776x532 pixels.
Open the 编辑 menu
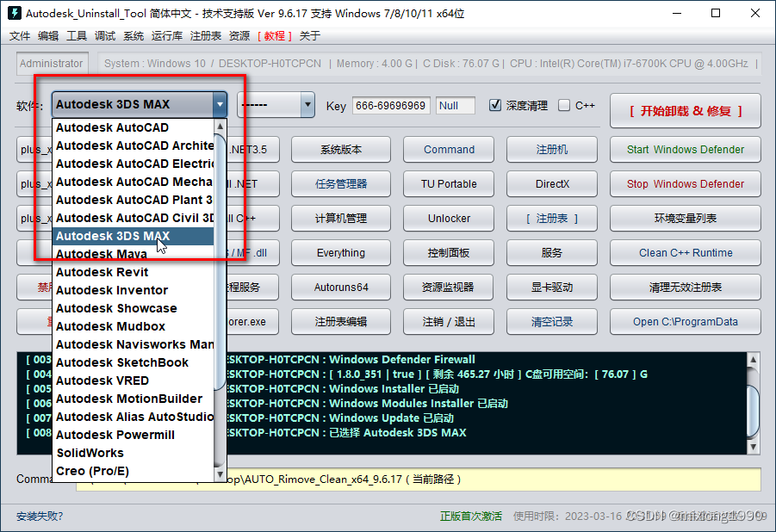click(48, 35)
